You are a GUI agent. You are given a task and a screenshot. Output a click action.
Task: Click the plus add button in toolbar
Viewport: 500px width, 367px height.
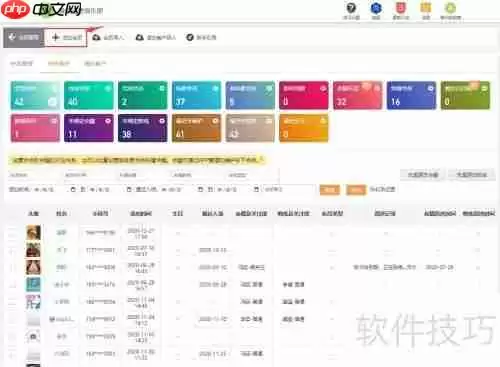tap(66, 37)
